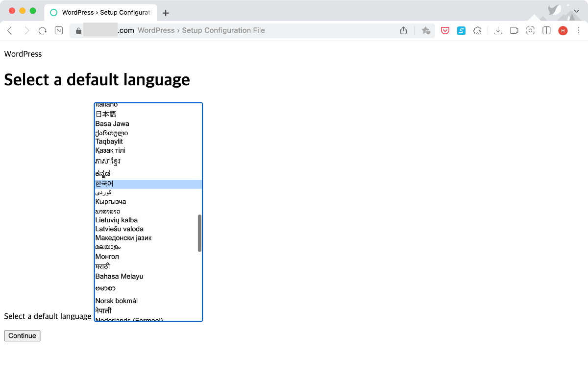Select Bahasa Melayu language option

coord(148,276)
